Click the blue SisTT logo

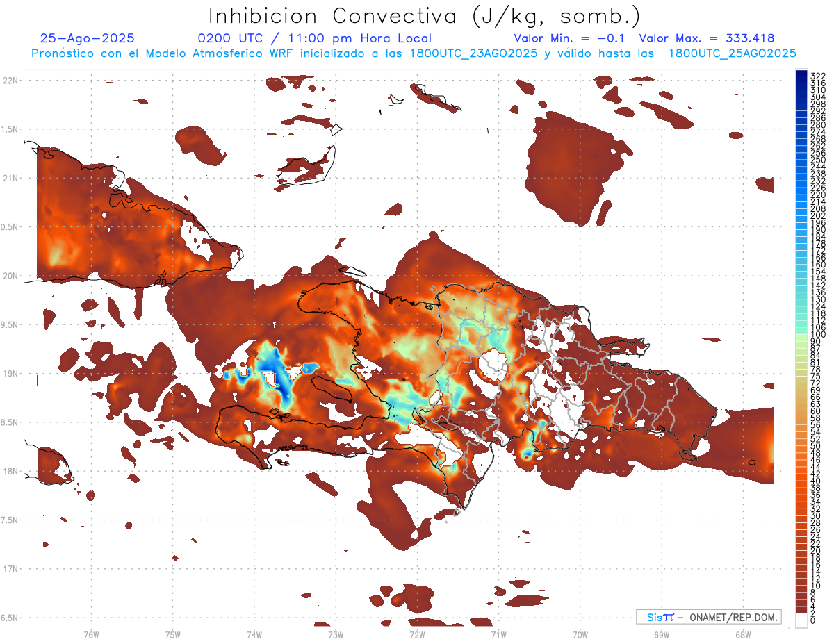[x=660, y=617]
